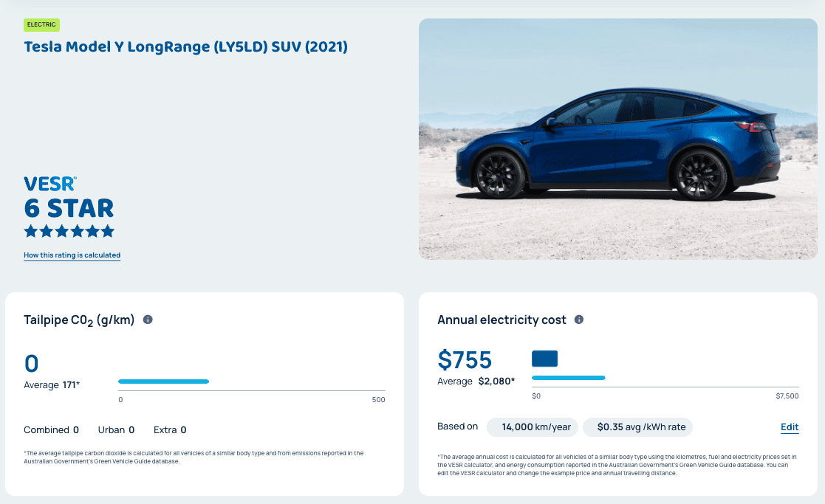Click the Extra 0 emissions value
Image resolution: width=825 pixels, height=504 pixels.
170,430
